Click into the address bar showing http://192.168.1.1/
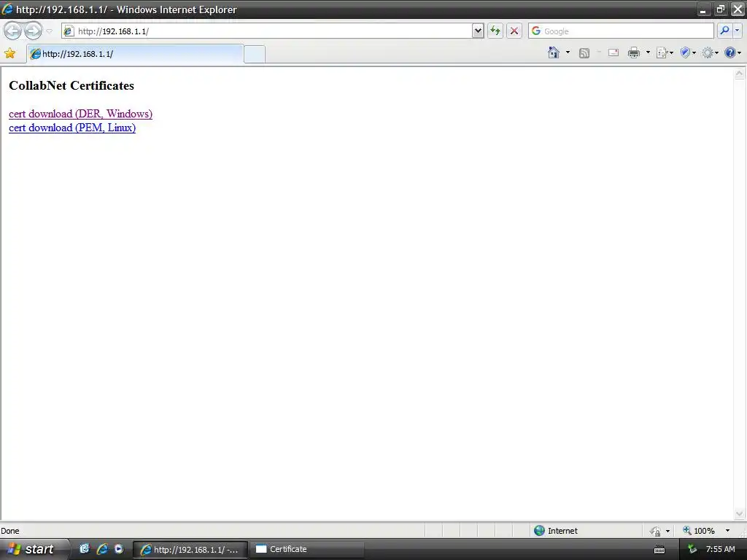Viewport: 747px width, 560px height. point(267,31)
